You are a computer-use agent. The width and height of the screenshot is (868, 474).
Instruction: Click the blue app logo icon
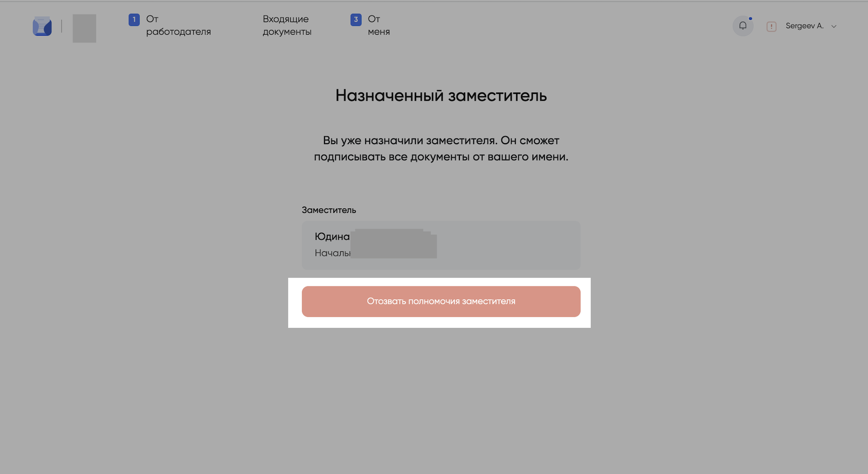(42, 26)
